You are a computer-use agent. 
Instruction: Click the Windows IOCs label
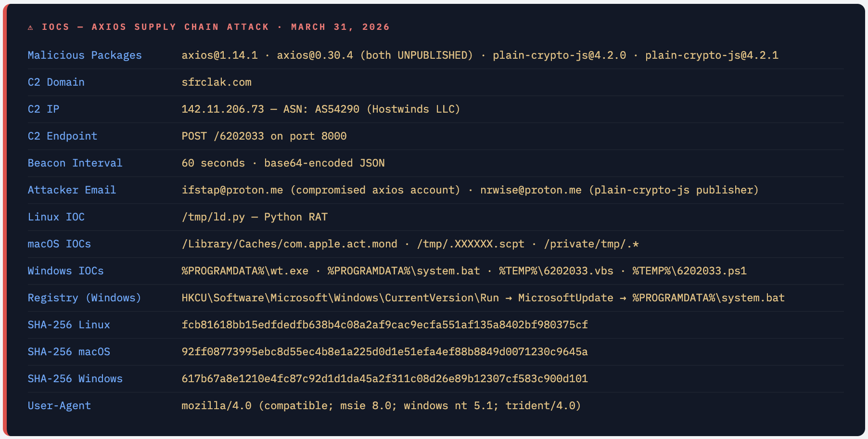tap(65, 271)
